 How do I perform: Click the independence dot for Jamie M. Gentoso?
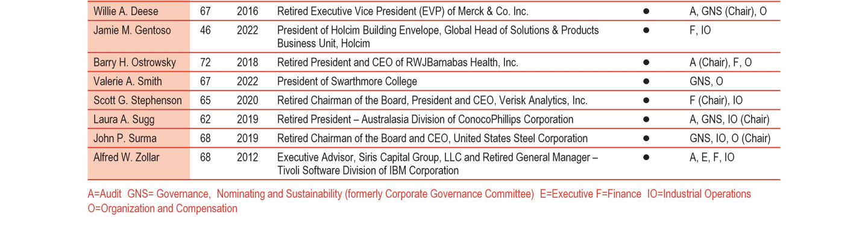tap(646, 30)
